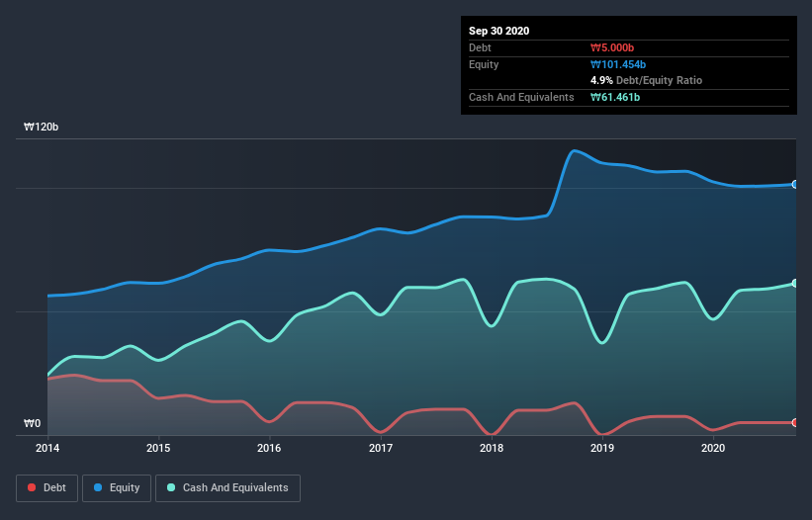
Task: Select the blue Equity endpoint marker
Action: point(795,184)
